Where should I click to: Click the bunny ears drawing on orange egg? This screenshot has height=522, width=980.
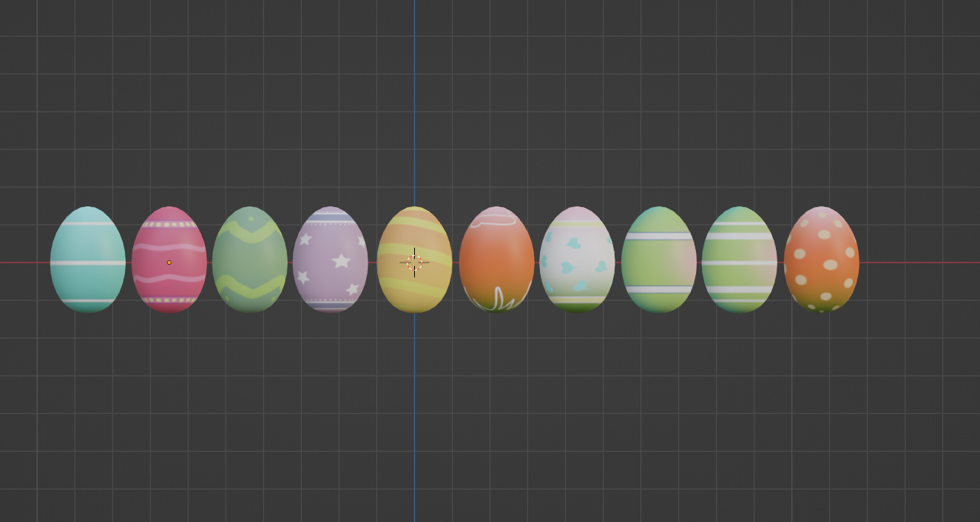(x=500, y=298)
